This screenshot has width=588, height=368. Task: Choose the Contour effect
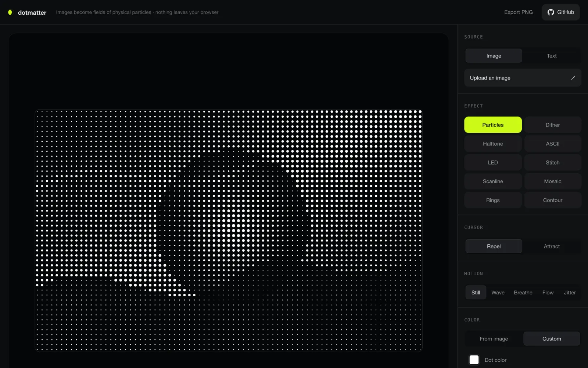click(552, 200)
